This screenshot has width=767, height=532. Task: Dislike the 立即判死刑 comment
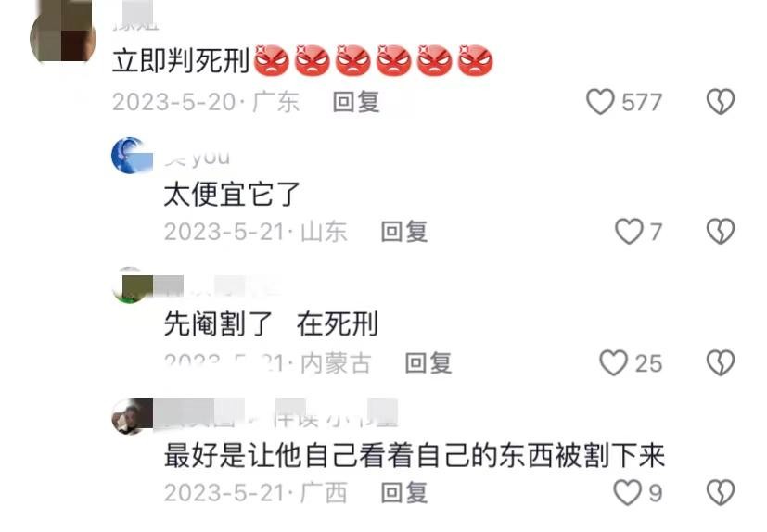tap(721, 102)
